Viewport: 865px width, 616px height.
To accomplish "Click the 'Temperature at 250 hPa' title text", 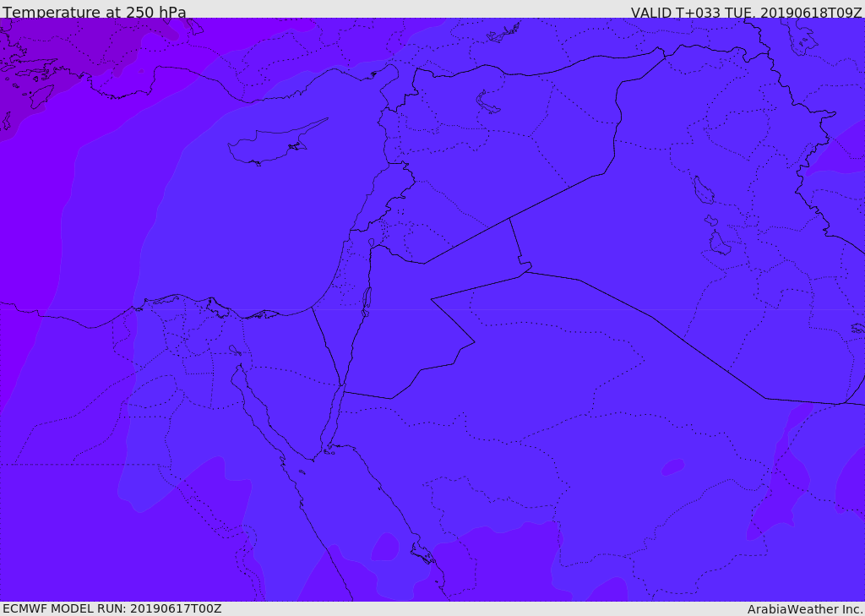I will point(95,12).
